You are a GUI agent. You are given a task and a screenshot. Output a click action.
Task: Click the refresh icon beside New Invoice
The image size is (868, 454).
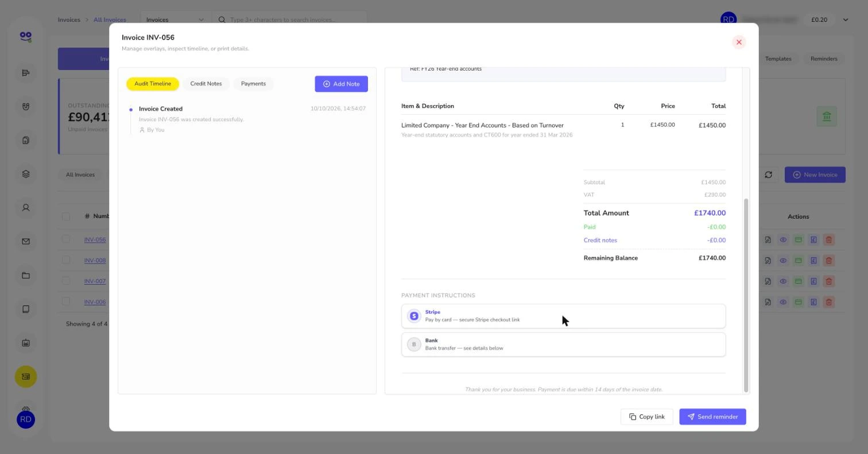coord(768,174)
